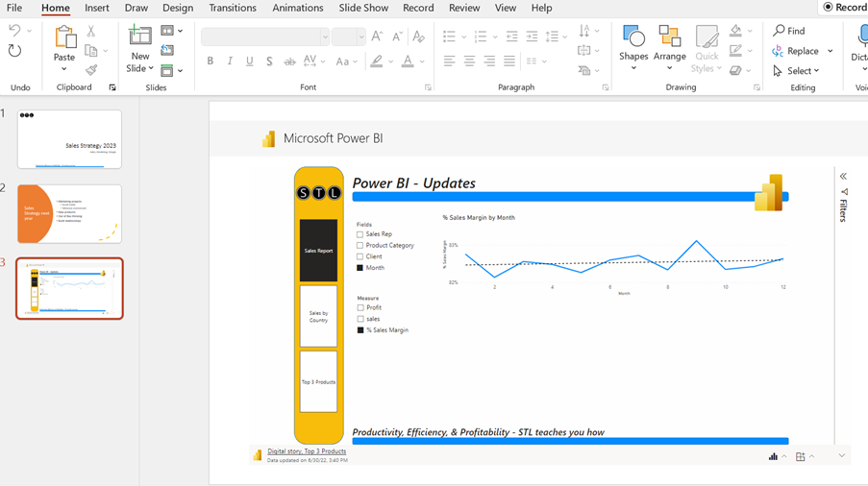Click the Undo arrow icon
The height and width of the screenshot is (486, 868).
[x=15, y=31]
